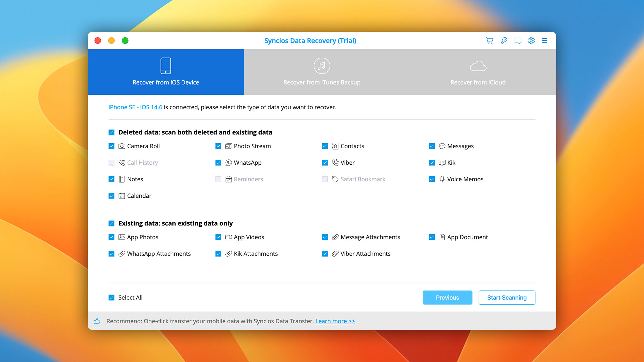Open settings gear in title bar

tap(531, 41)
